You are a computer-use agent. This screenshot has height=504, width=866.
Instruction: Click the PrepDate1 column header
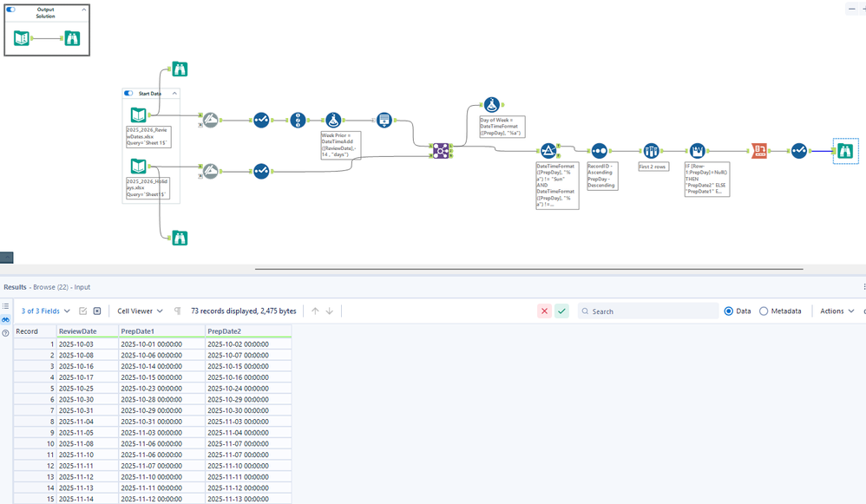(161, 331)
